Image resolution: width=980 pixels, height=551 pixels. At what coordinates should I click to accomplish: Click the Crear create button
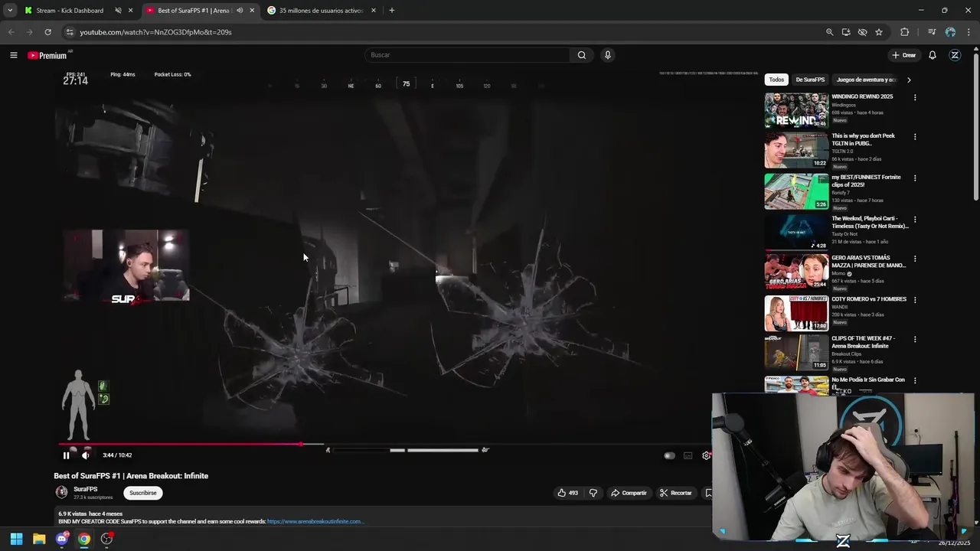(904, 55)
